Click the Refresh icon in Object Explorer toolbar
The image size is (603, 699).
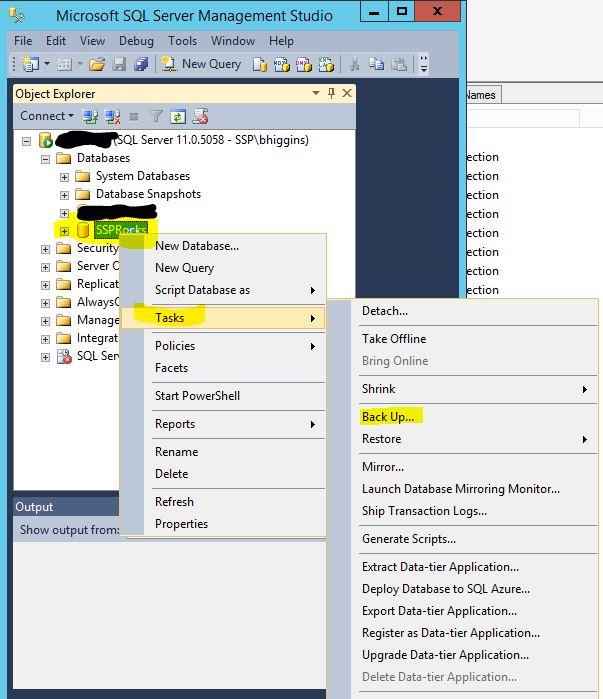178,117
